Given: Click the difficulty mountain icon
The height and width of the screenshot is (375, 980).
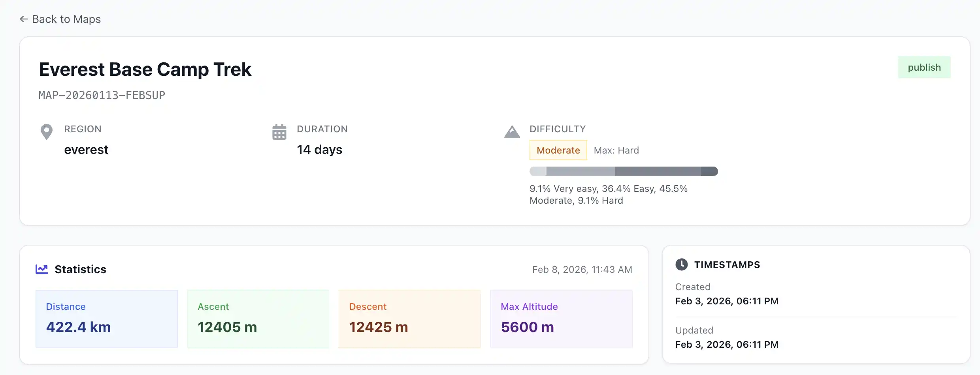Looking at the screenshot, I should [x=512, y=132].
